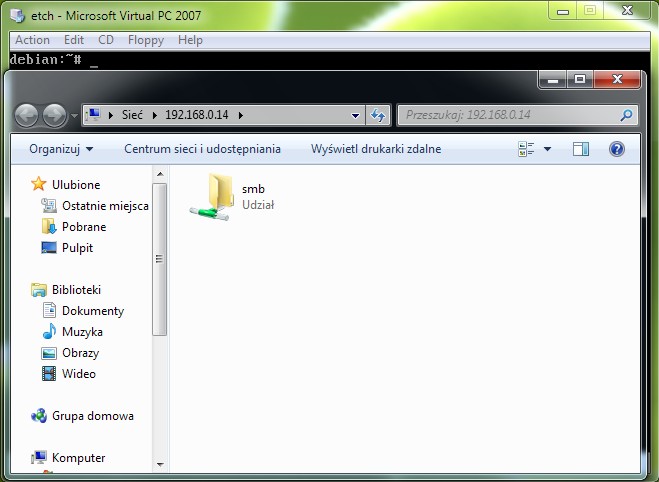Open the Action menu in Virtual PC
Screen dimensions: 659x482
(32, 40)
